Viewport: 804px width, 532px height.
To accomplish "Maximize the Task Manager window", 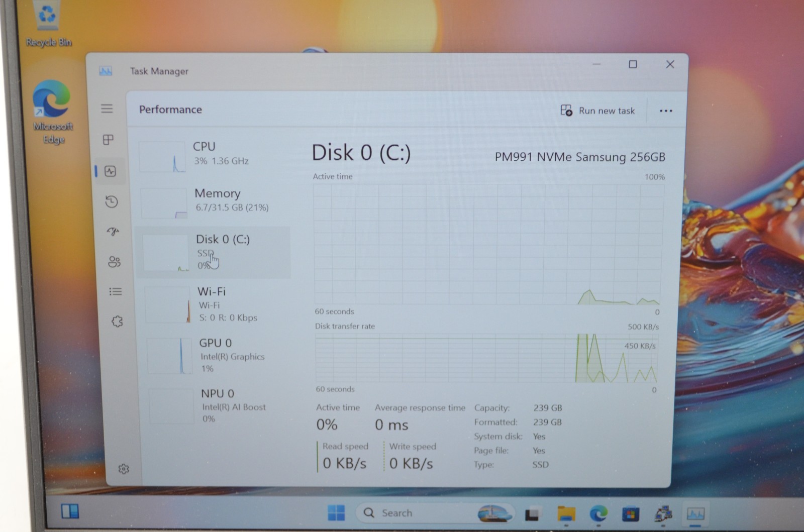I will (x=633, y=64).
